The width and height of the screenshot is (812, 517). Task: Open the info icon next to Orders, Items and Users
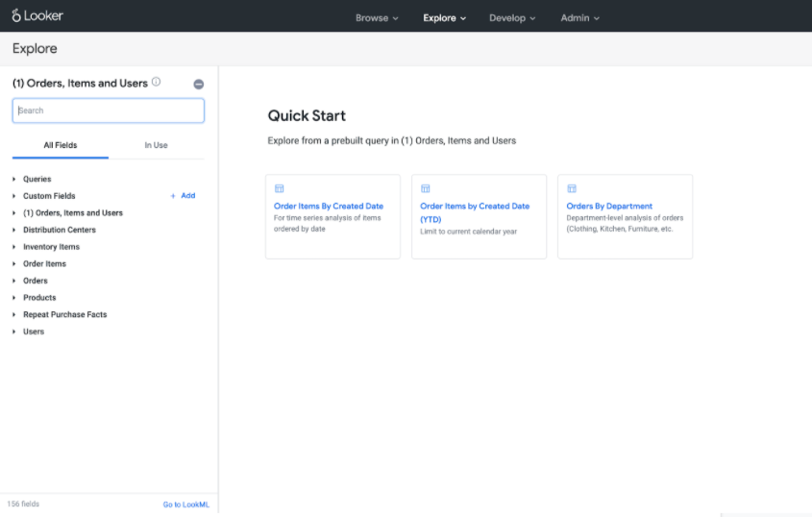(x=156, y=82)
